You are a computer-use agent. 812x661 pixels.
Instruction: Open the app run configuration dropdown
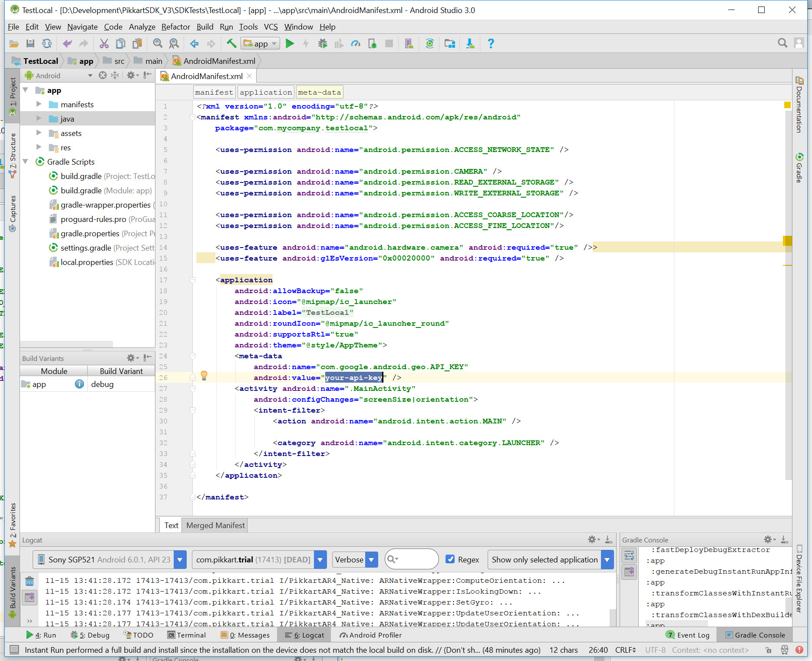point(261,43)
